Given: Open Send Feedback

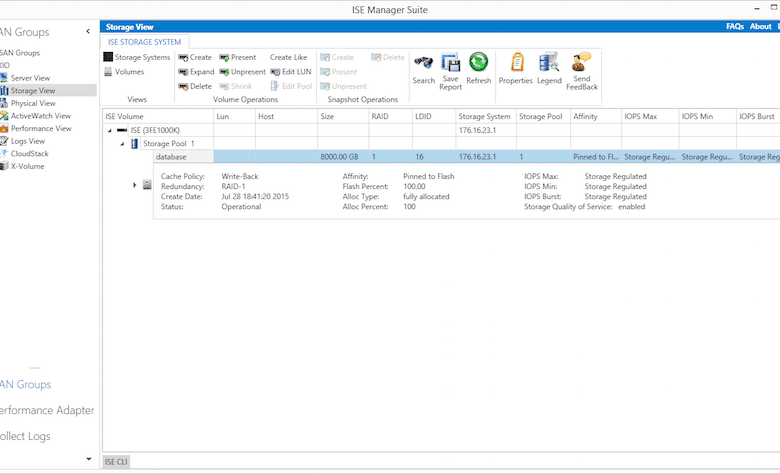Looking at the screenshot, I should (582, 72).
